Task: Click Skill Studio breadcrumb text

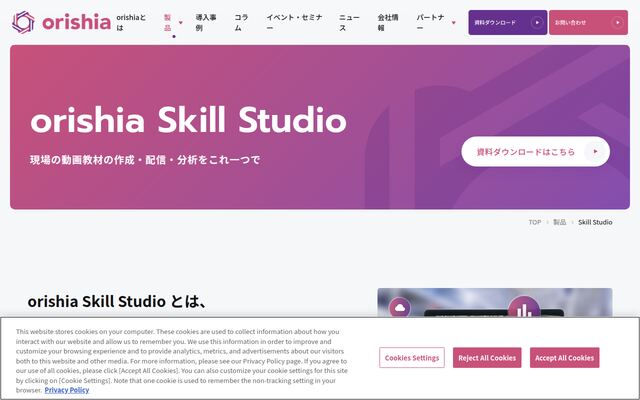Action: [x=595, y=222]
